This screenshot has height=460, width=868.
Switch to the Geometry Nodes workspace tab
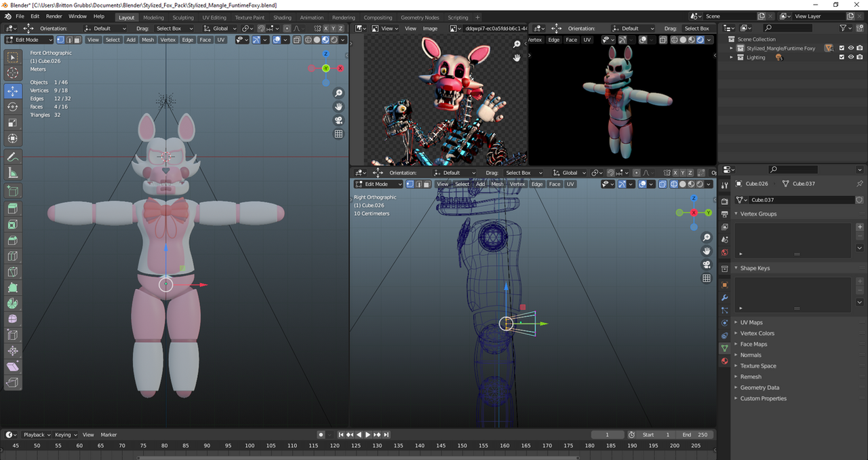point(420,18)
